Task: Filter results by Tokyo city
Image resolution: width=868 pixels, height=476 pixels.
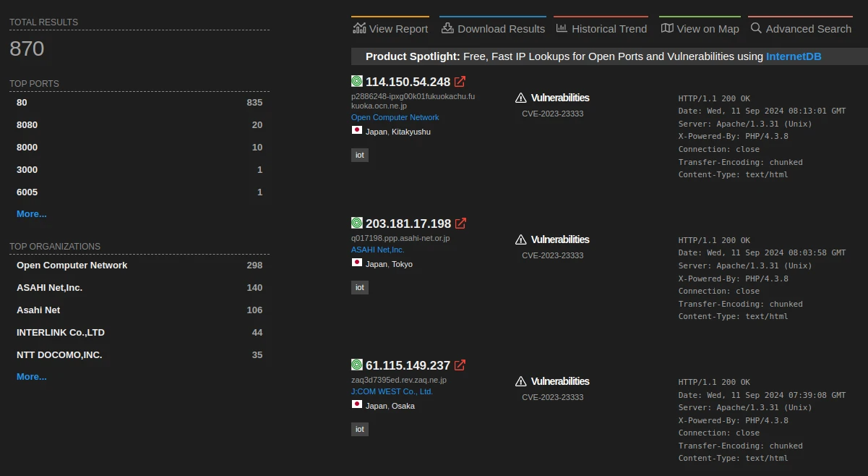Action: pos(402,264)
